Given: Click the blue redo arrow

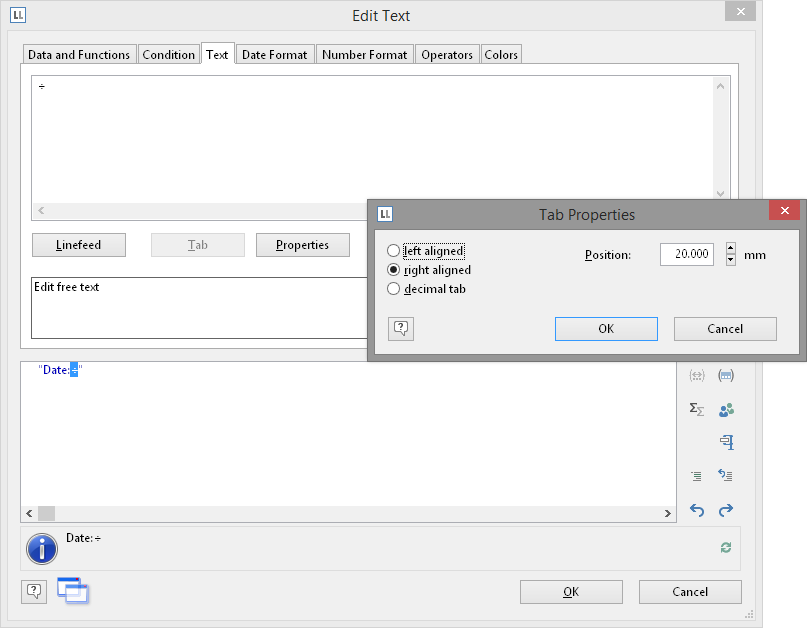Looking at the screenshot, I should (726, 510).
